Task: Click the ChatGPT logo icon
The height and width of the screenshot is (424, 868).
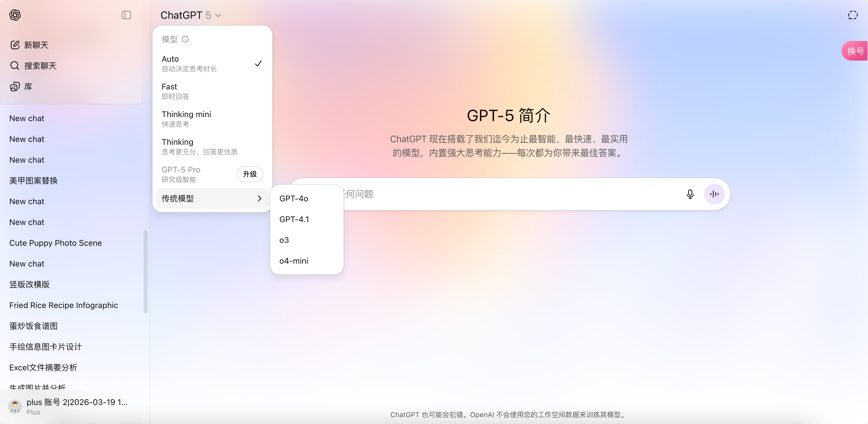Action: point(15,15)
